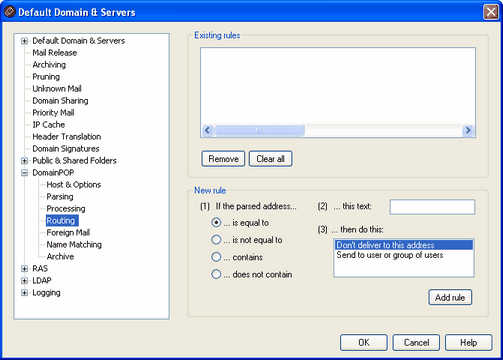The width and height of the screenshot is (503, 360).
Task: Open Domain Signatures settings
Action: tap(66, 149)
